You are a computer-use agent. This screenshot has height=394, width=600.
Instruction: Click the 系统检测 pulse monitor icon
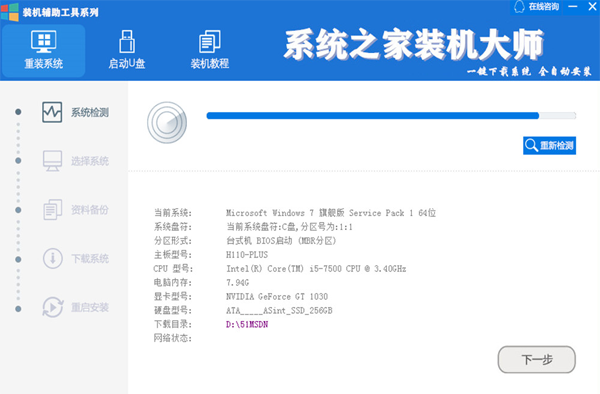click(x=52, y=112)
